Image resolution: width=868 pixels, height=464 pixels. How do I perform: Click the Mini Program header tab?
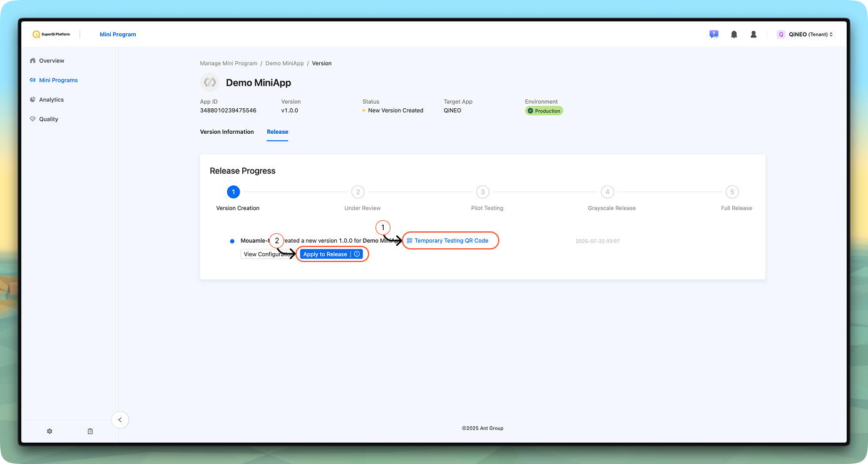[118, 34]
